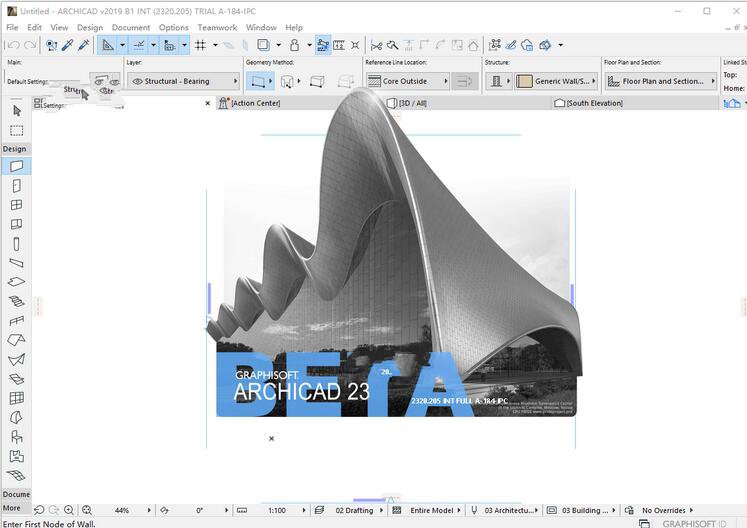Click the Generic Wall material color swatch

(524, 81)
